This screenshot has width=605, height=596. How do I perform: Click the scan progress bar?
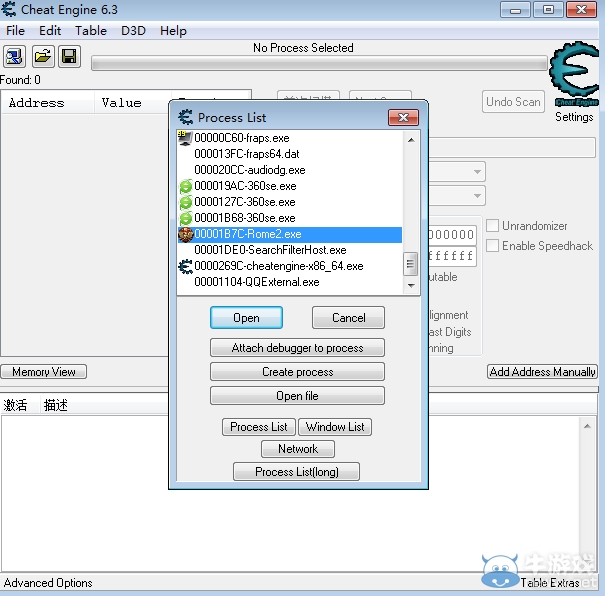319,63
